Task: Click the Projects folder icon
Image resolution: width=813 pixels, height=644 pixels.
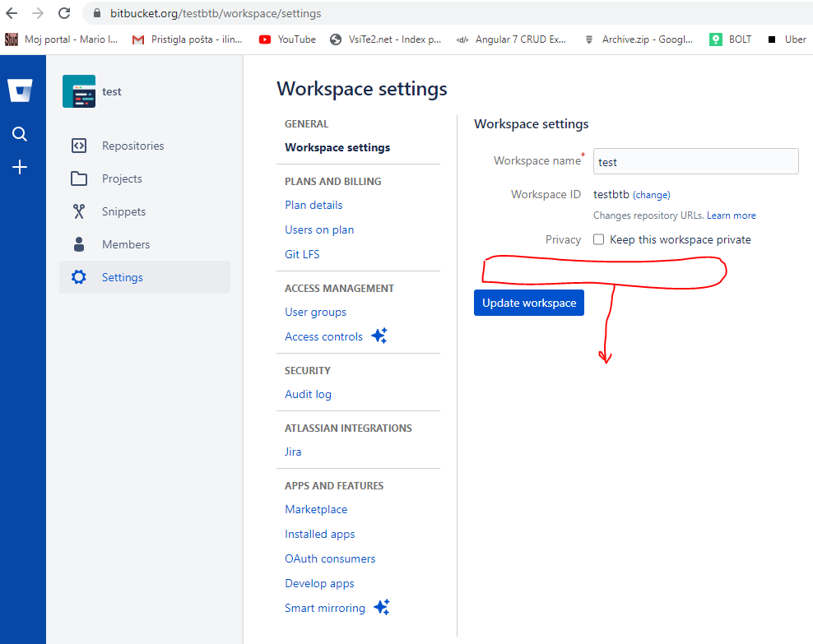Action: [79, 178]
